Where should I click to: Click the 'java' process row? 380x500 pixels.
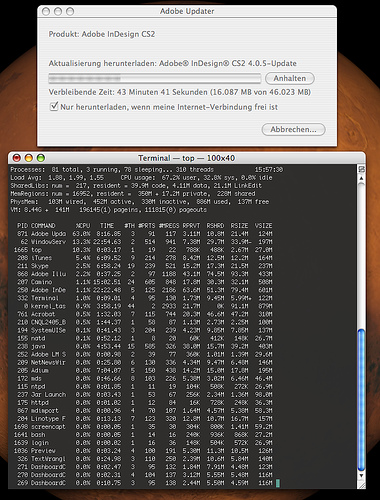coord(144,346)
